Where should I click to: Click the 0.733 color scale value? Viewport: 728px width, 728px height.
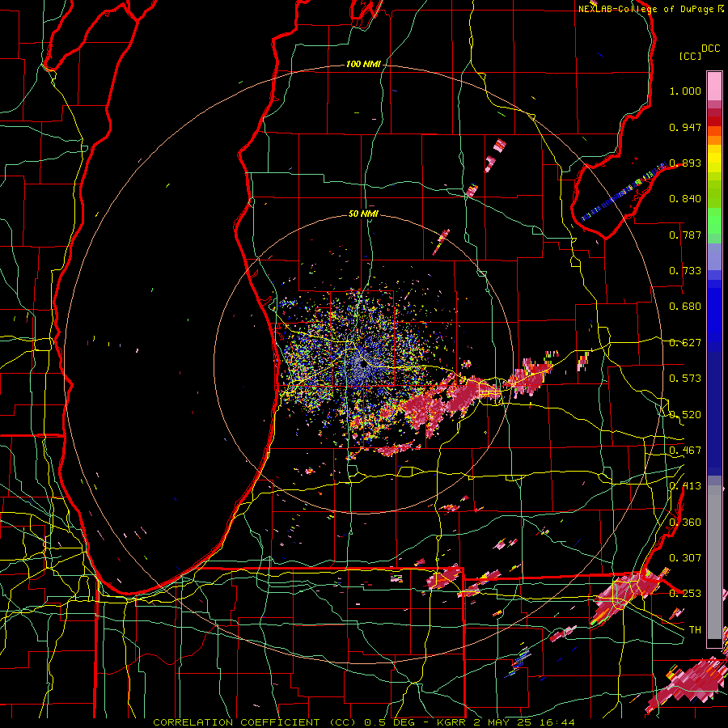click(685, 271)
